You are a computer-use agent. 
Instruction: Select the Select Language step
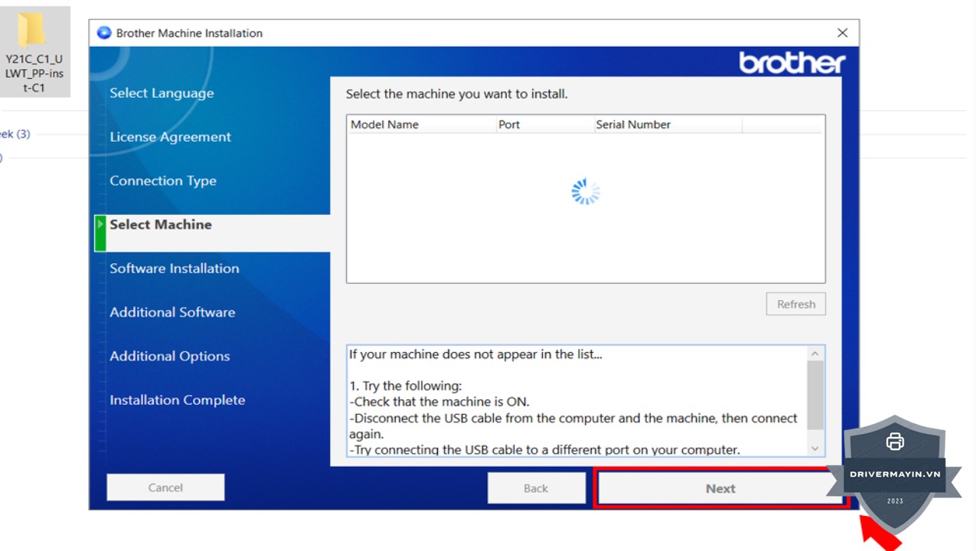point(162,93)
